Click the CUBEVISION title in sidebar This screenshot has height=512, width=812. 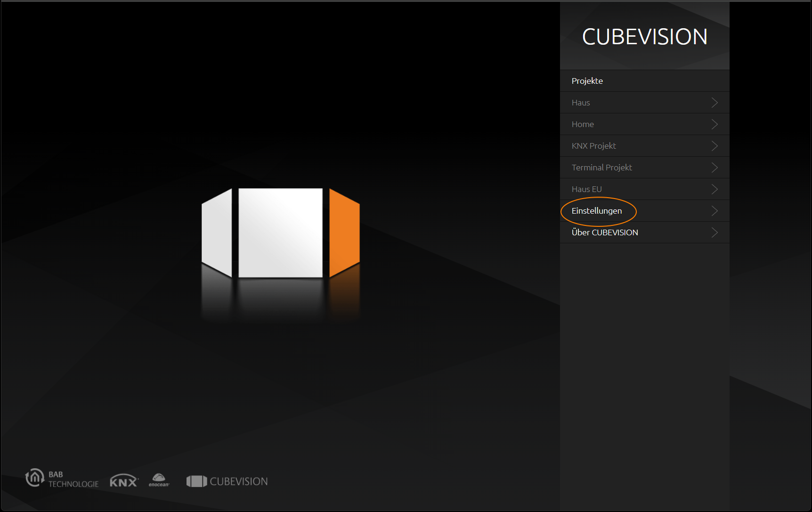pyautogui.click(x=644, y=37)
